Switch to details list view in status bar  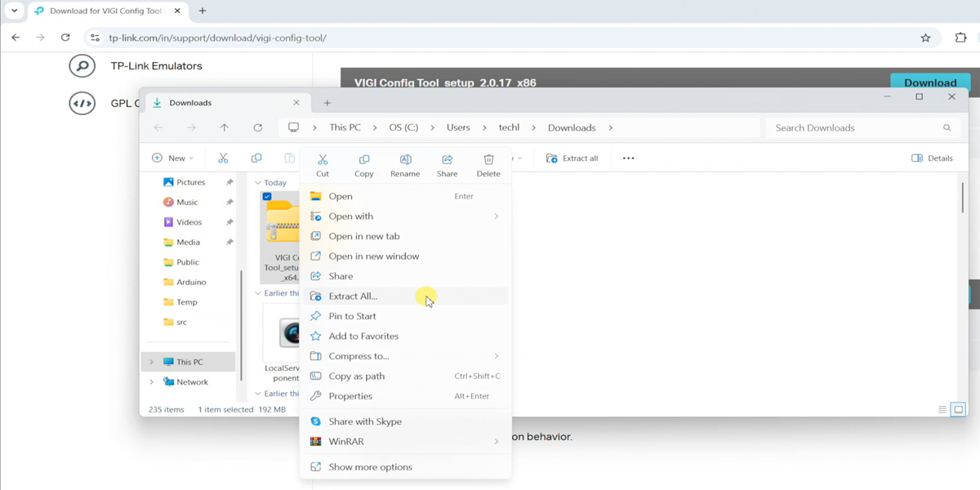tap(942, 409)
